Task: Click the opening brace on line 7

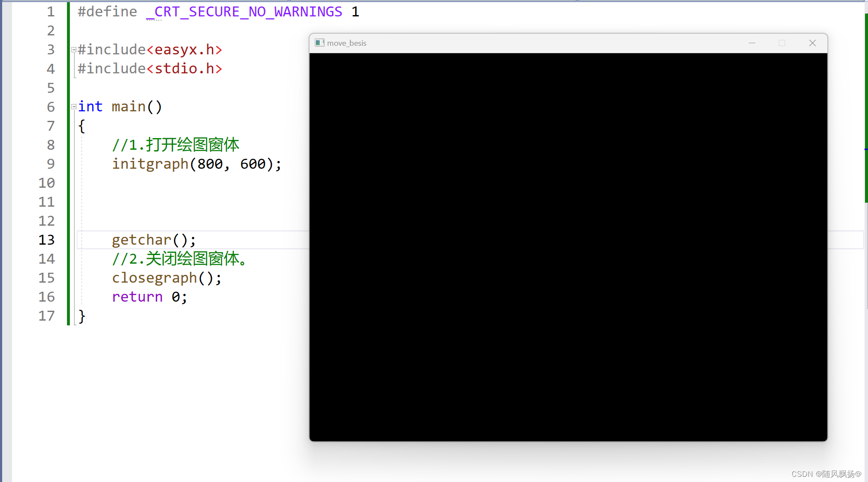Action: pos(82,126)
